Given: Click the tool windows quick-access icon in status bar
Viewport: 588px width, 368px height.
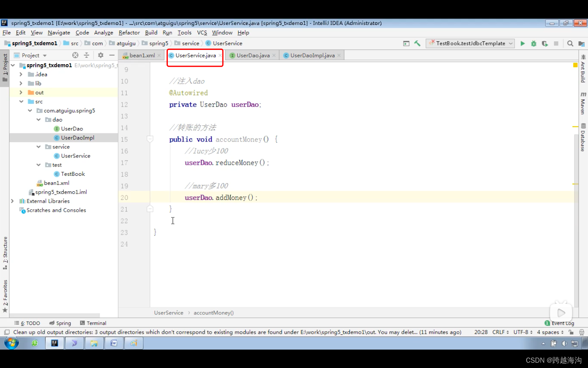Looking at the screenshot, I should [x=7, y=332].
